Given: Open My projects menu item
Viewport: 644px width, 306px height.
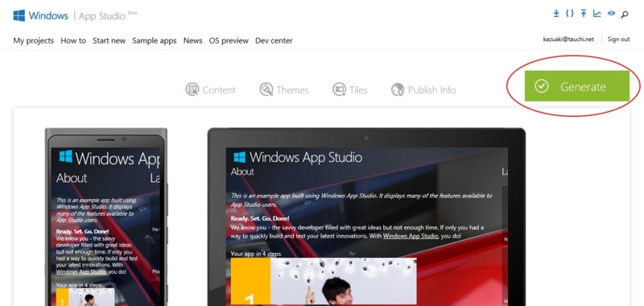Looking at the screenshot, I should [33, 40].
